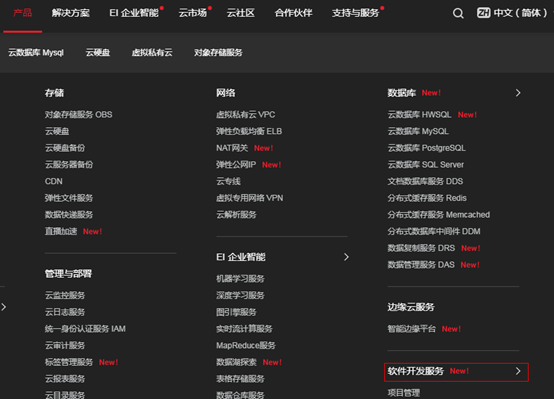
Task: Open 表格存储服务
Action: tap(240, 379)
